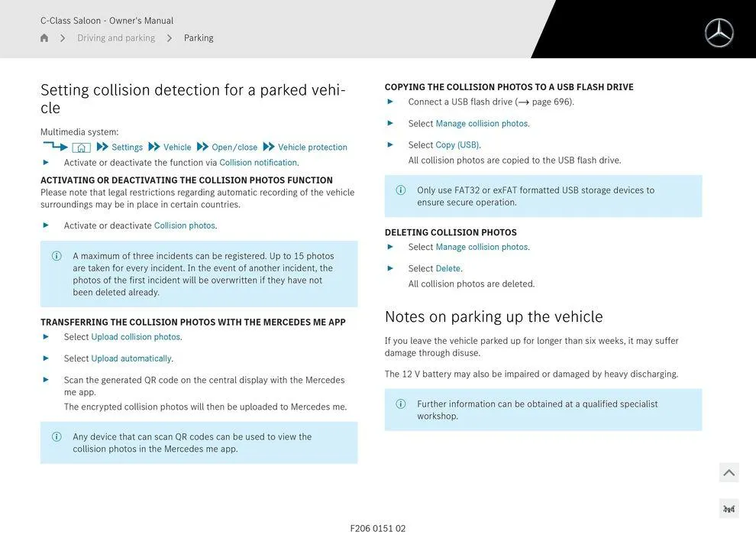
Task: Click the info icon beside the FAT32 note
Action: pyautogui.click(x=400, y=190)
